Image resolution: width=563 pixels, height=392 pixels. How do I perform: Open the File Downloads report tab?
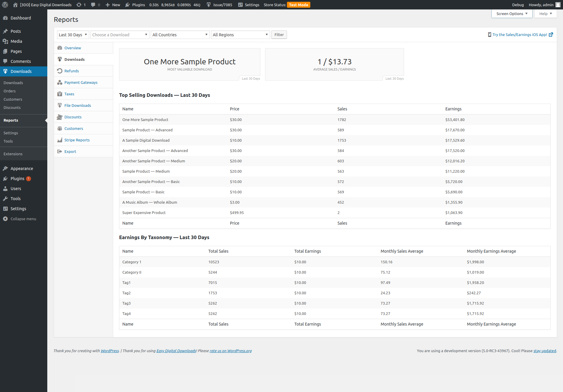[x=78, y=105]
